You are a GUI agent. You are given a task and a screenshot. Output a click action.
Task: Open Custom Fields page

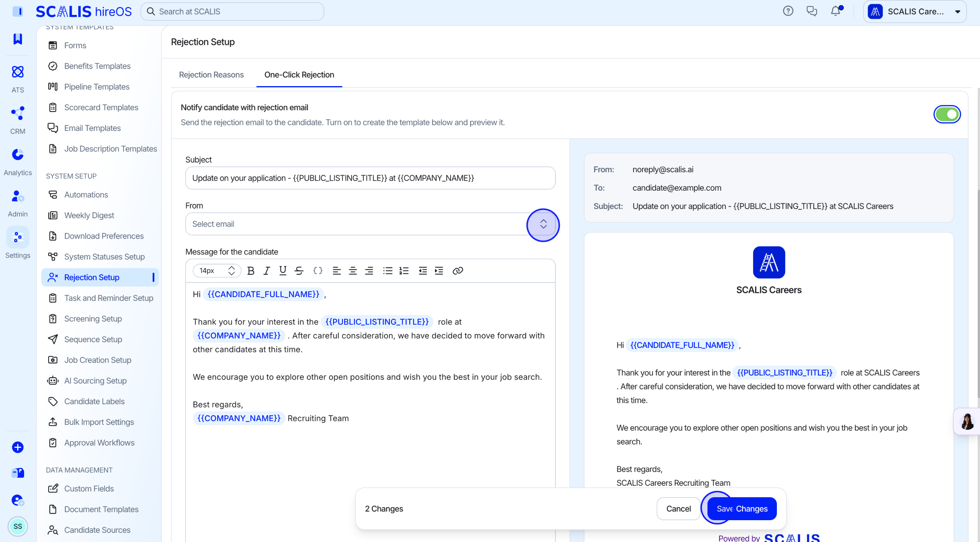100,488
